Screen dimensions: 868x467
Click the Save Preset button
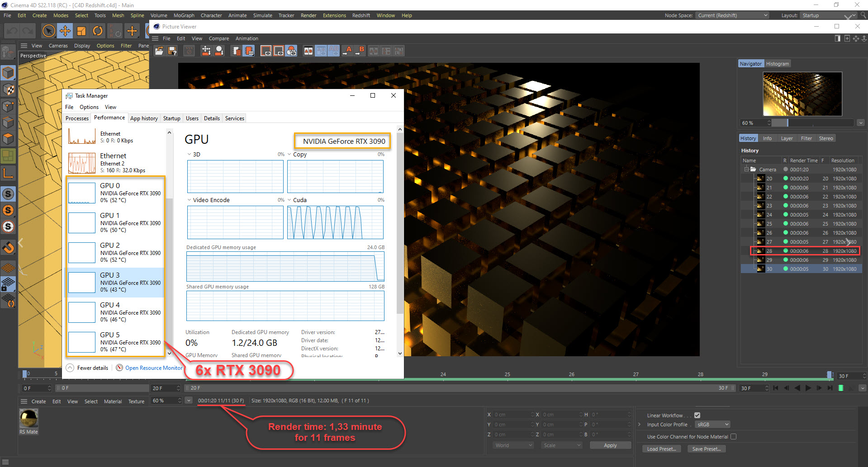706,449
